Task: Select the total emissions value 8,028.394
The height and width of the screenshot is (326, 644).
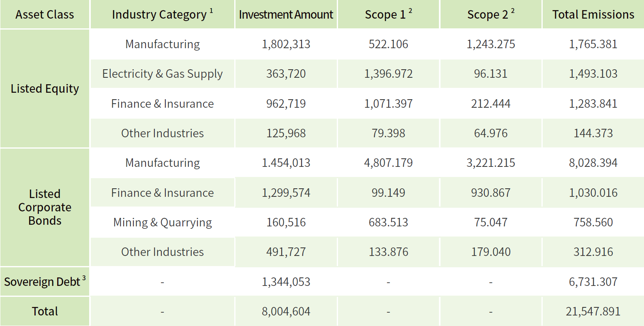Action: coord(593,163)
